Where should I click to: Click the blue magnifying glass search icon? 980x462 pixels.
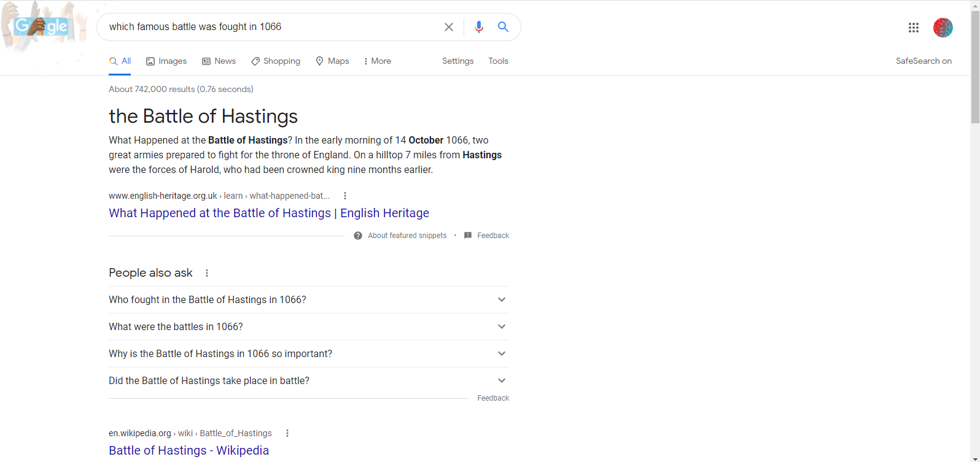(503, 27)
